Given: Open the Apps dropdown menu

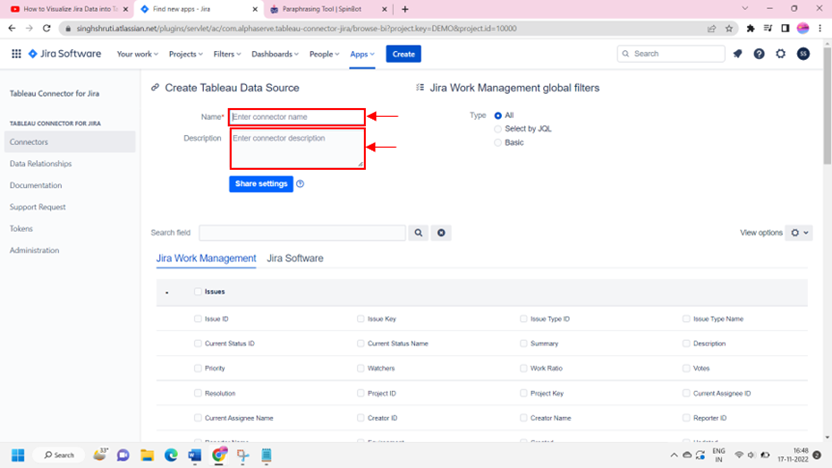Looking at the screenshot, I should coord(362,54).
